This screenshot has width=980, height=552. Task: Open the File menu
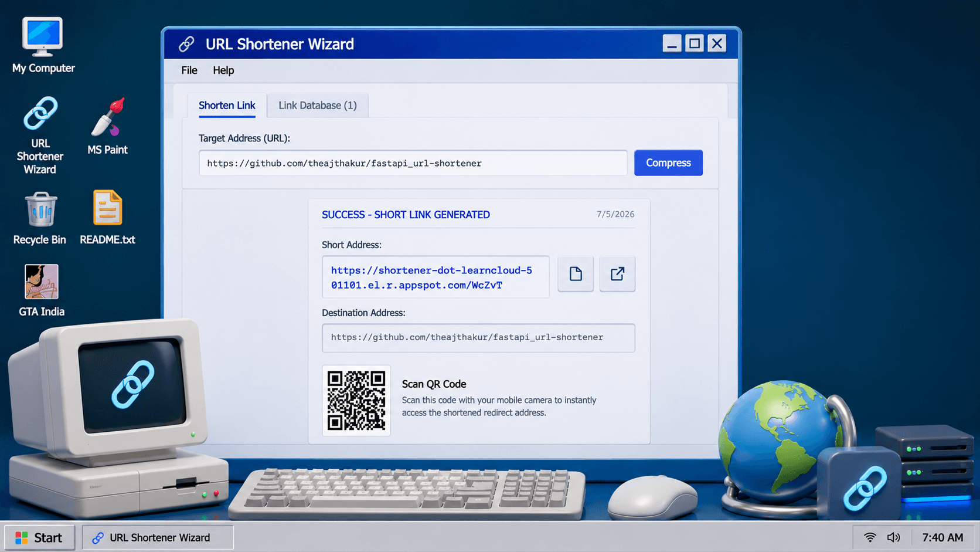pyautogui.click(x=189, y=70)
